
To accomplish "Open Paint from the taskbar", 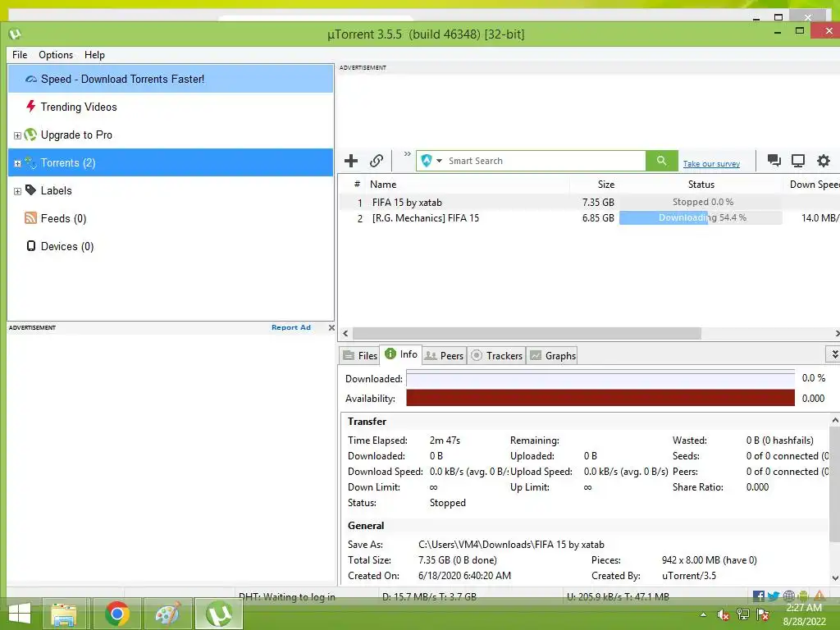I will tap(168, 614).
